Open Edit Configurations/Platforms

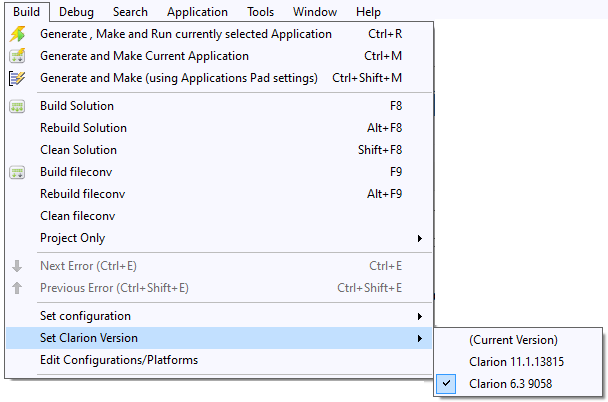click(x=118, y=360)
